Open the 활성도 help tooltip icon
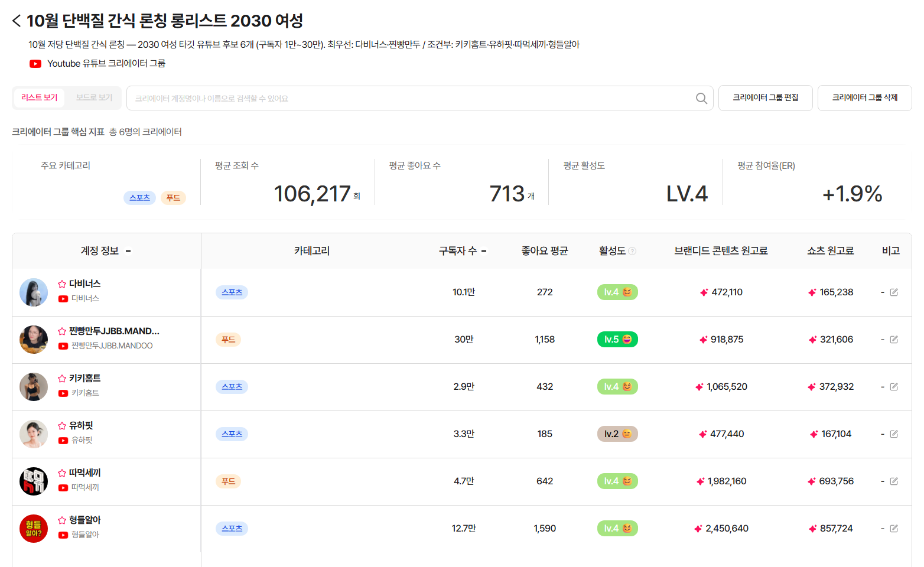This screenshot has height=567, width=924. point(632,251)
